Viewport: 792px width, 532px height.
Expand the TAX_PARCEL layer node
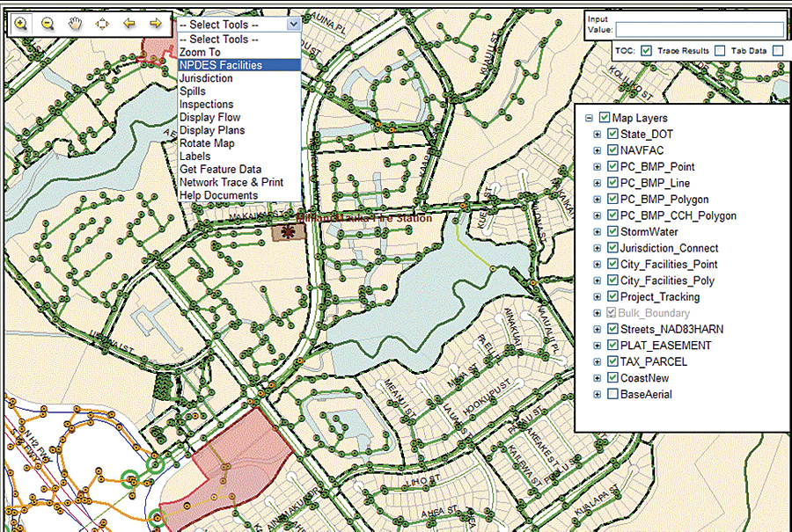pos(597,362)
